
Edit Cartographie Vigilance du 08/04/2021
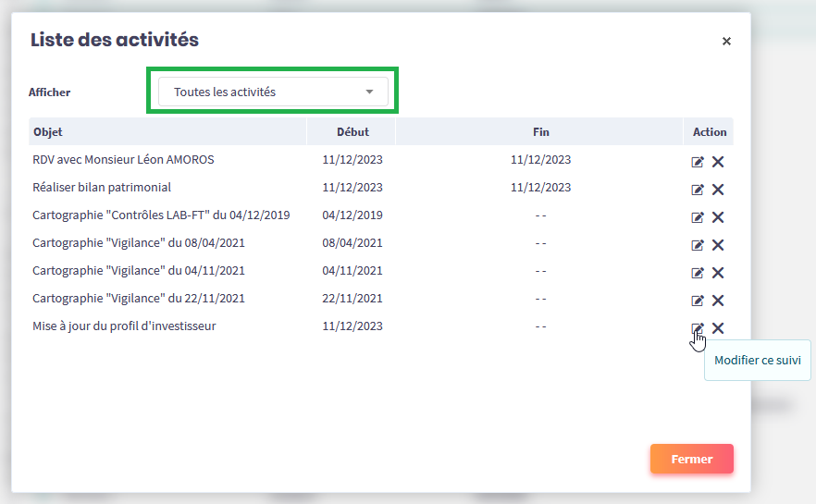pyautogui.click(x=698, y=245)
